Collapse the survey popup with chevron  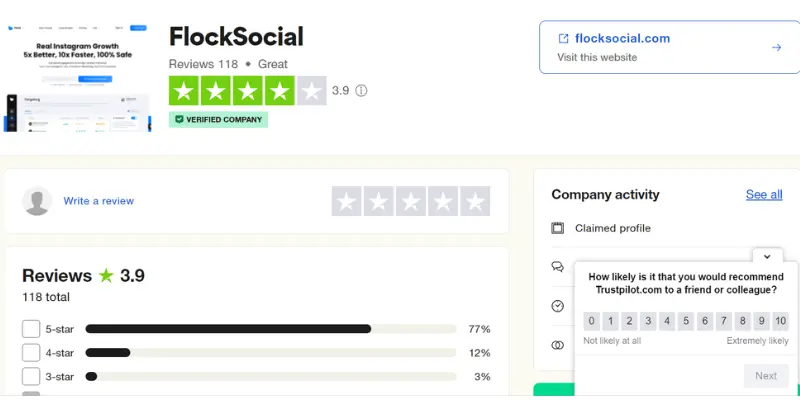click(x=767, y=257)
